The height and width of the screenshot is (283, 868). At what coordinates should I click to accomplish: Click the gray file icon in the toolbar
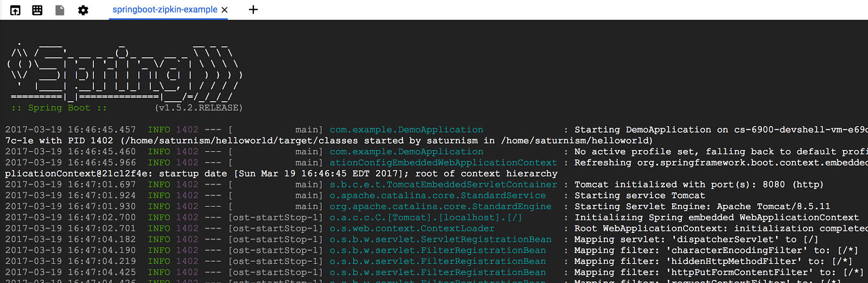(x=60, y=10)
